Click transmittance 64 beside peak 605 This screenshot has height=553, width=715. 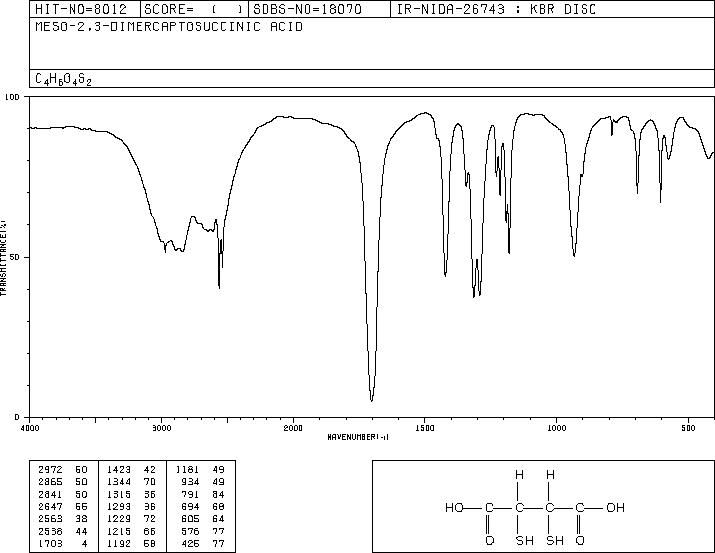[218, 519]
